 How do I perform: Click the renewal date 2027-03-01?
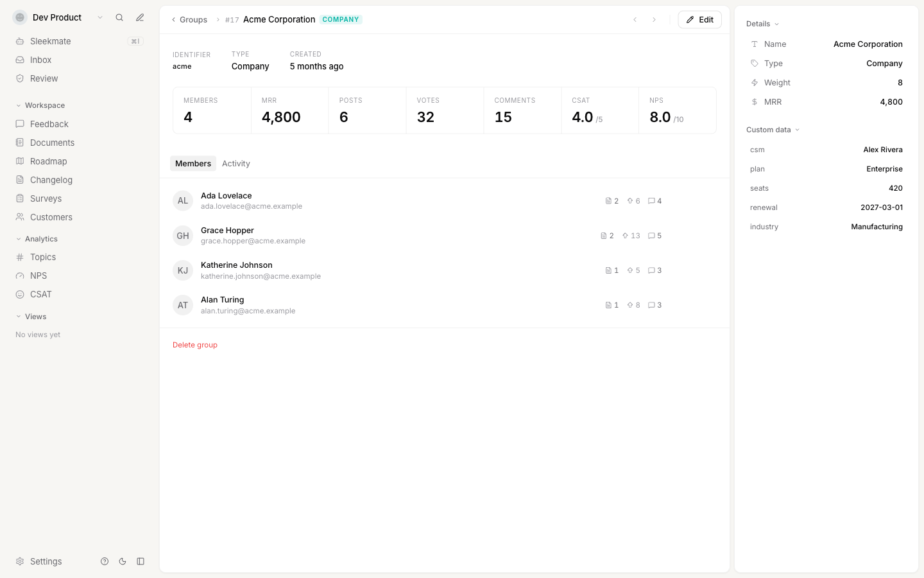coord(881,207)
